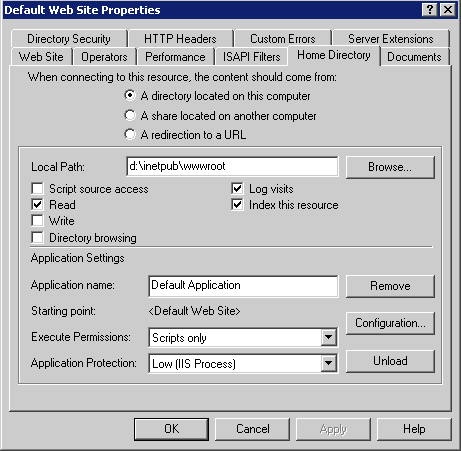Open the Execute Permissions dropdown arrow
The width and height of the screenshot is (461, 451).
[x=328, y=337]
